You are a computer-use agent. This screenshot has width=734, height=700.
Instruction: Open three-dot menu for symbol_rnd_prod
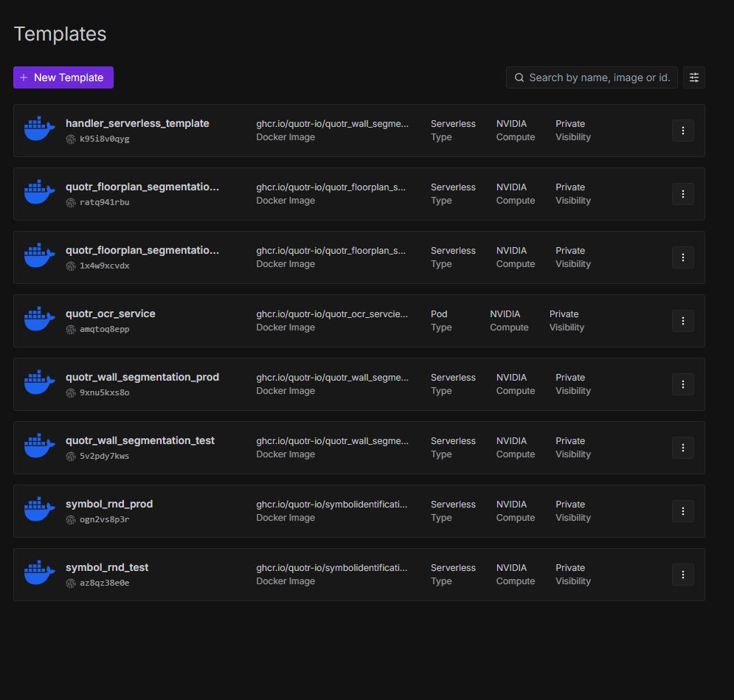(682, 511)
